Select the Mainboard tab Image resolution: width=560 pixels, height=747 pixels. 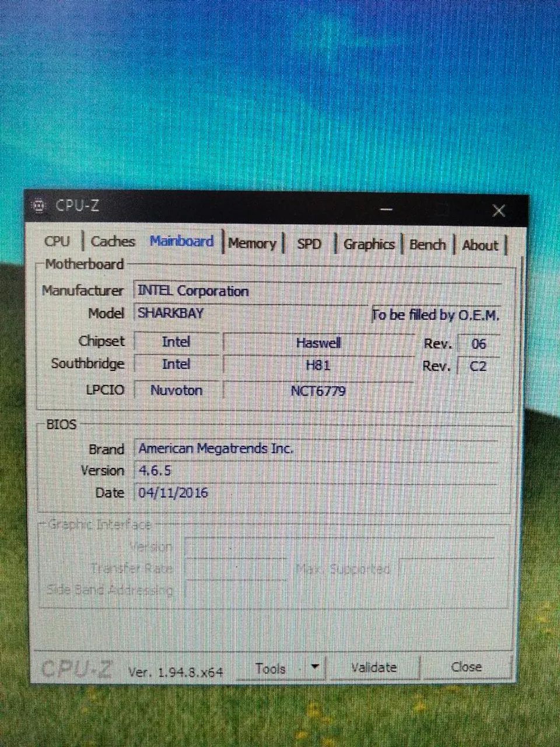pyautogui.click(x=181, y=241)
